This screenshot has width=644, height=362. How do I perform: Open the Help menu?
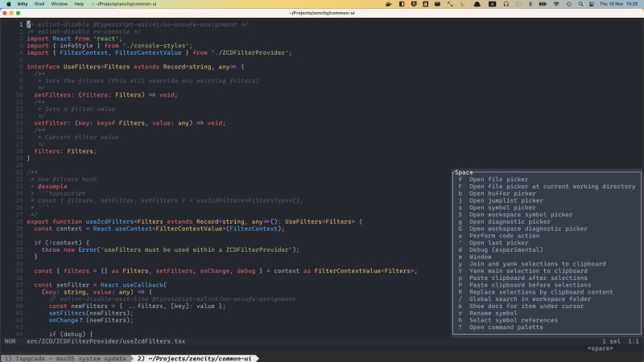[x=79, y=4]
